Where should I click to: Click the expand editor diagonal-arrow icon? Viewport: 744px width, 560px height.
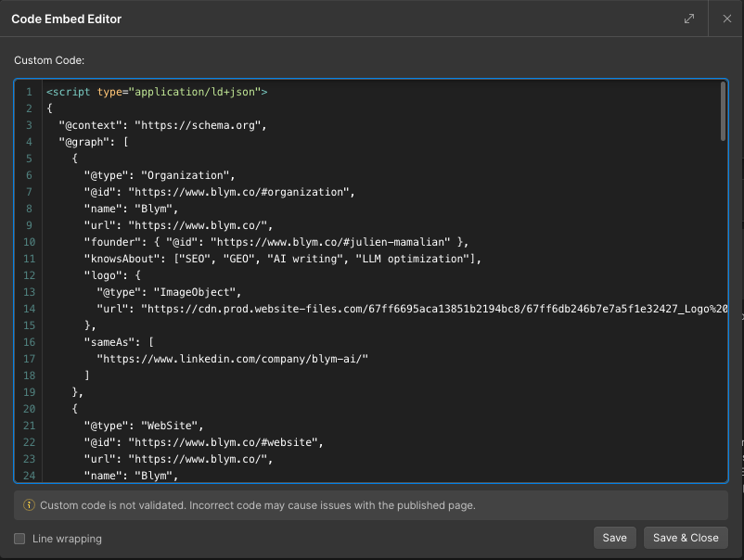coord(688,18)
